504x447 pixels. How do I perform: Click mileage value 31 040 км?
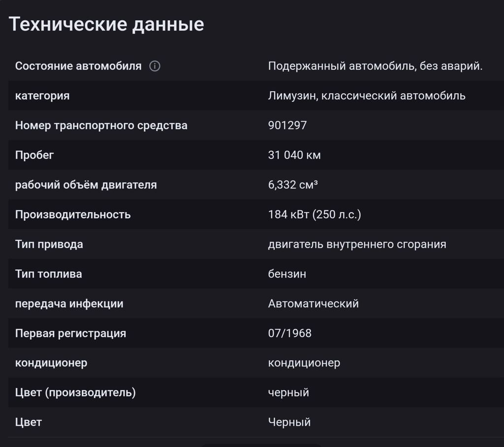point(294,155)
